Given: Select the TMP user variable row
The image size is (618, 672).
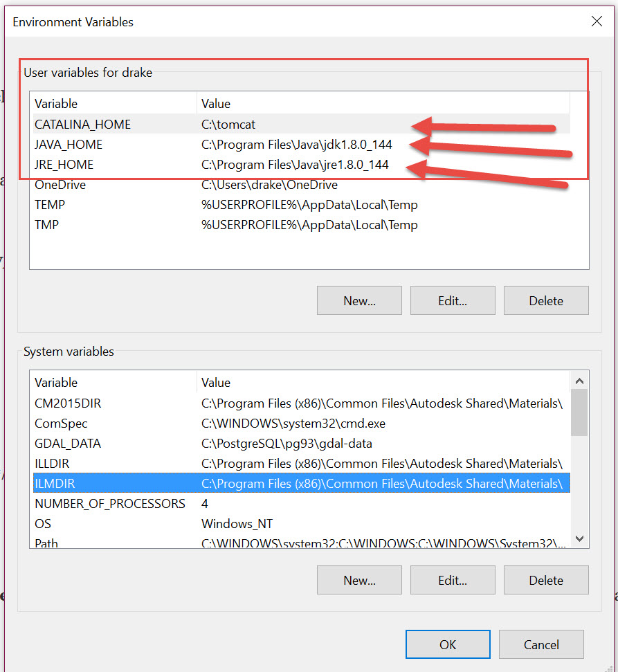Looking at the screenshot, I should [46, 225].
